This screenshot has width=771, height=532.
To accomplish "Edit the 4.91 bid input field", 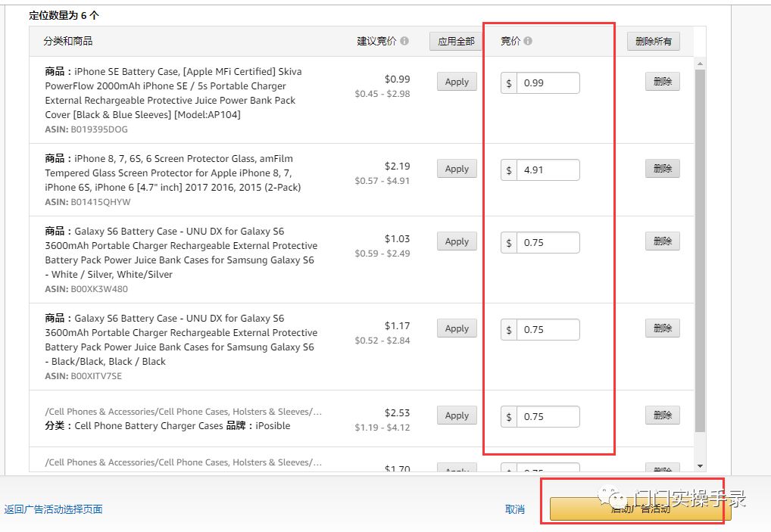I will pos(548,170).
